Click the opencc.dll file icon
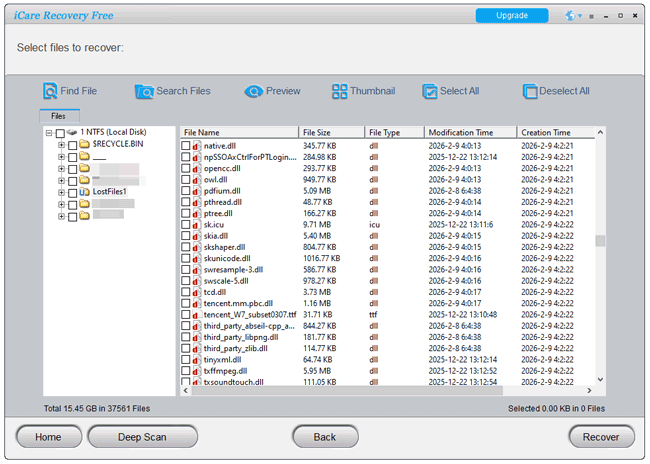Screen dimensions: 650x464 point(196,168)
